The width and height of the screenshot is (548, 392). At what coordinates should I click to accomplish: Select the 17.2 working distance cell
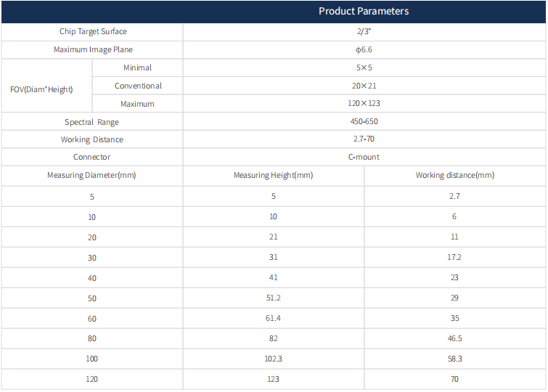454,257
